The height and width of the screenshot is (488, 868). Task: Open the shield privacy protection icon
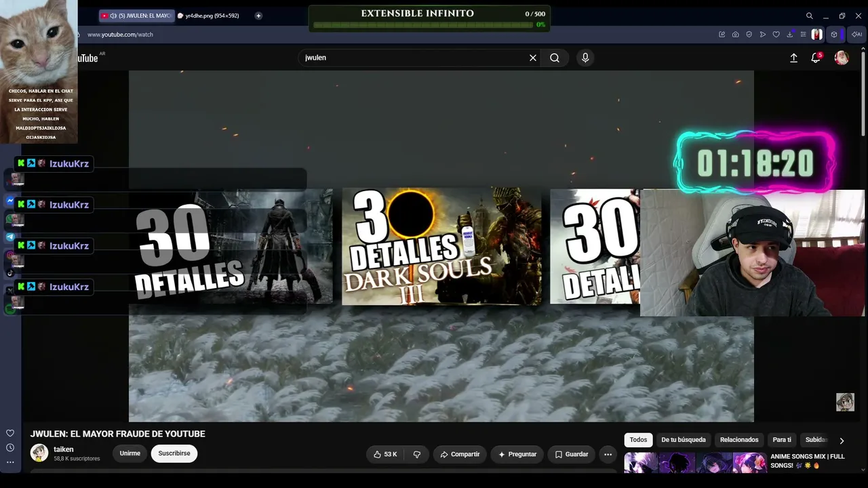tap(749, 35)
